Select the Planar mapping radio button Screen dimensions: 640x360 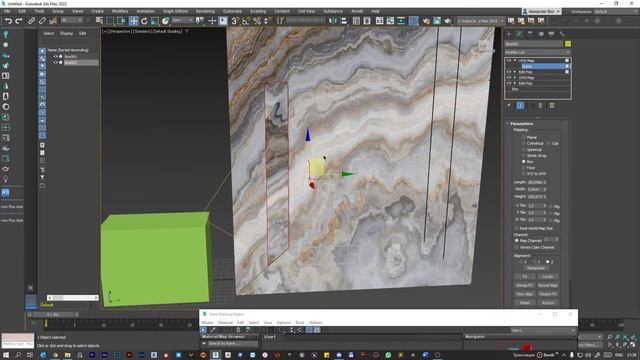[524, 138]
